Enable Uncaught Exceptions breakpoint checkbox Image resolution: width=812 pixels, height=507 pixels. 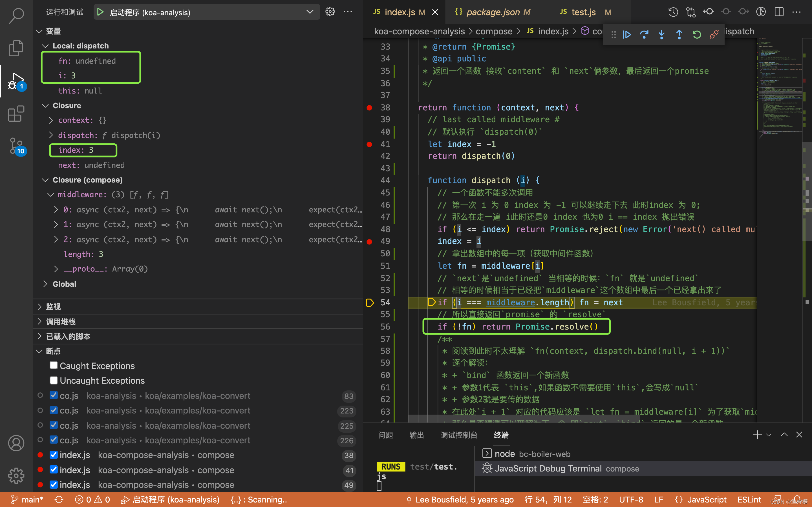[54, 380]
